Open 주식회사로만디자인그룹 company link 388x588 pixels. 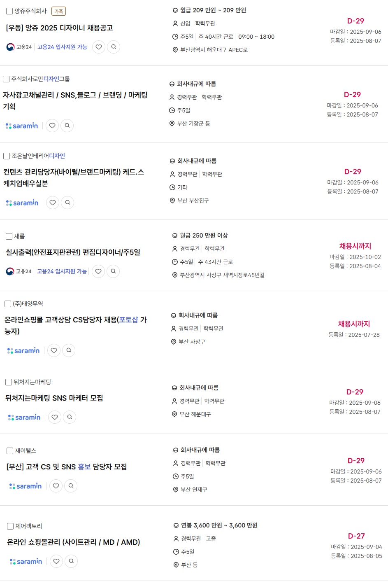click(x=40, y=79)
